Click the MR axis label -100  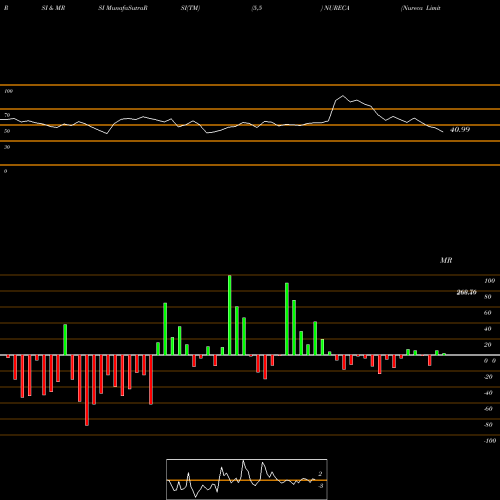pyautogui.click(x=489, y=441)
